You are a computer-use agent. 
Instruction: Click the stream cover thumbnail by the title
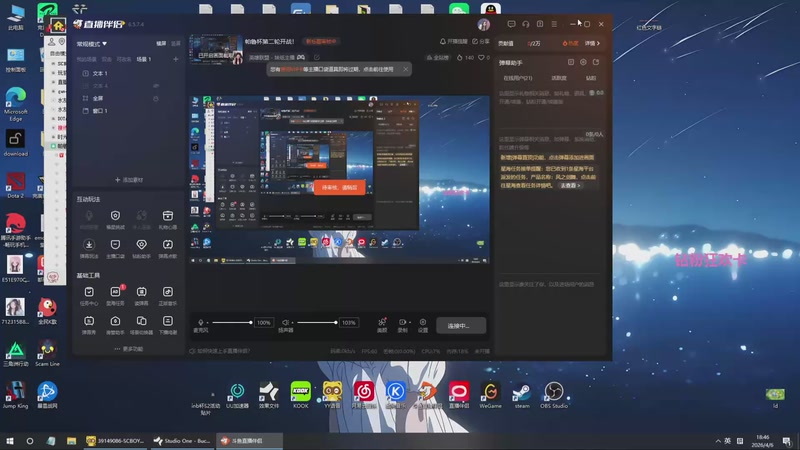[216, 50]
